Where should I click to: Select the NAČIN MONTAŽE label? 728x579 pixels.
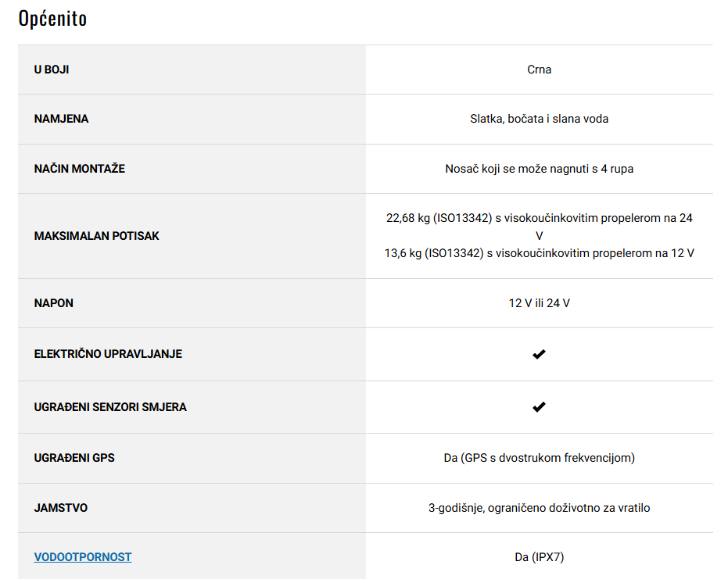coord(80,169)
